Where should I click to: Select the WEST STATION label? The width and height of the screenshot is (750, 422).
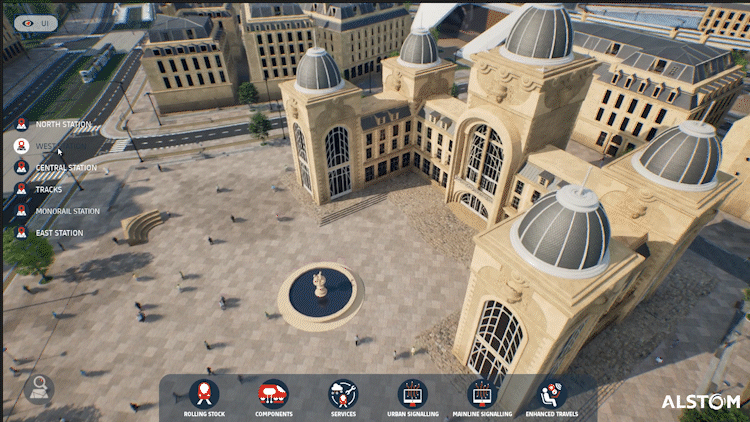pyautogui.click(x=61, y=146)
